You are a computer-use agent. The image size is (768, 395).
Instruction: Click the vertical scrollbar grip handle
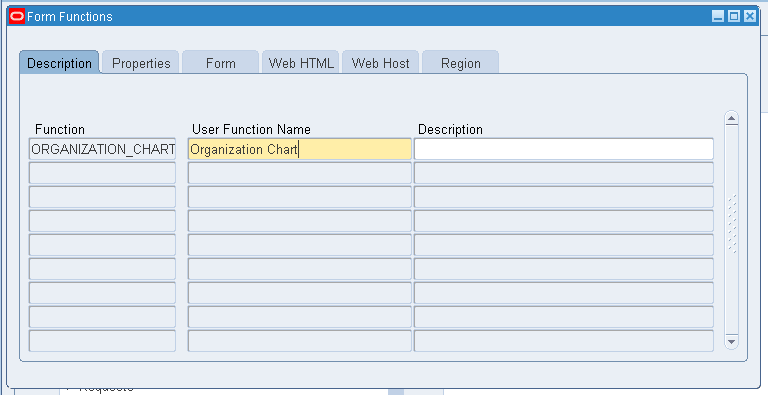(732, 224)
